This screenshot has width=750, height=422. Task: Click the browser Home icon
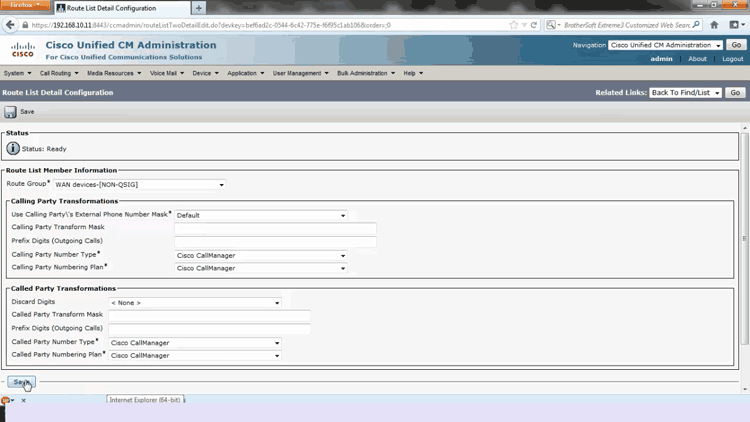pos(714,25)
